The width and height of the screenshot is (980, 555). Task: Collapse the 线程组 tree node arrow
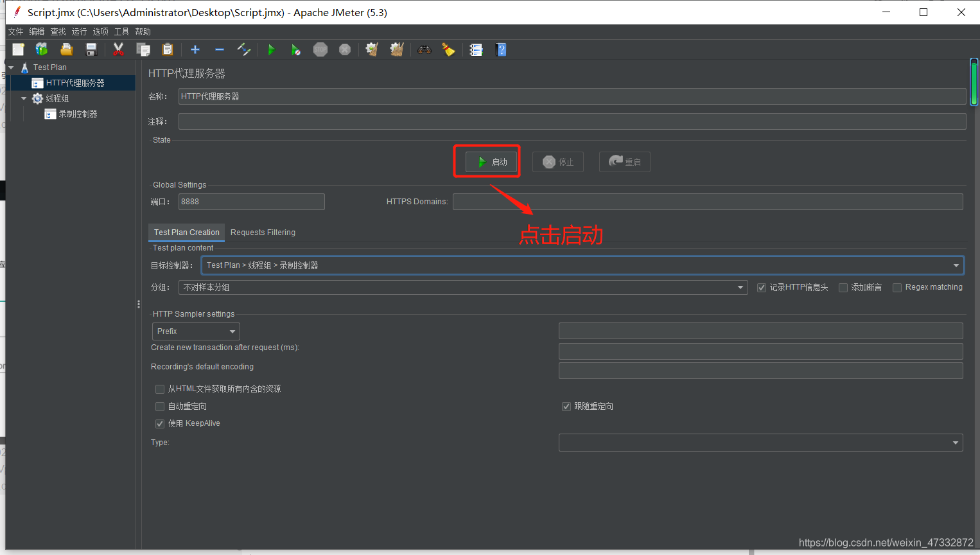click(24, 98)
